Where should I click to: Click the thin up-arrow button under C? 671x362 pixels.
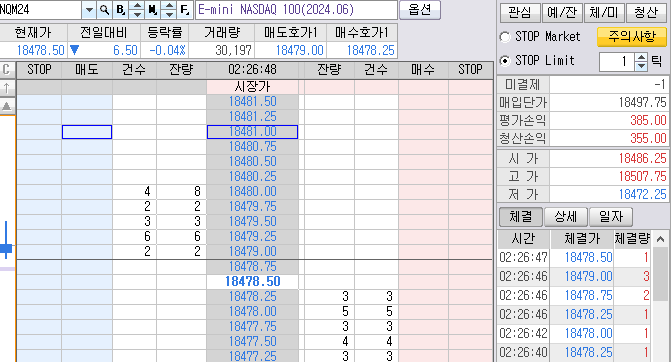6,88
